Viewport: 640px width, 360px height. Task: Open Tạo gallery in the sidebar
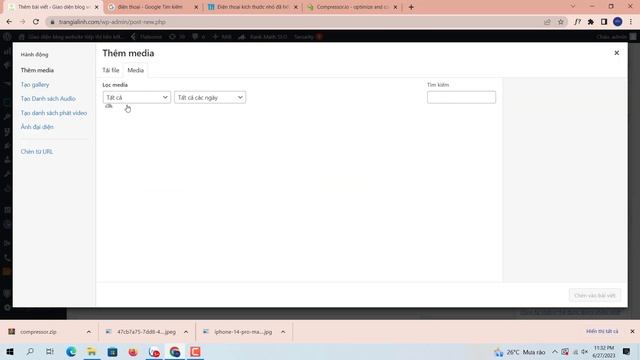pos(35,84)
